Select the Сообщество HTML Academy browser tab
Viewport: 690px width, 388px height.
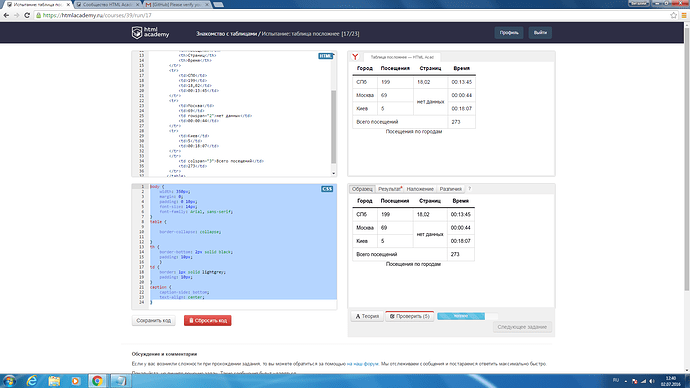(107, 4)
